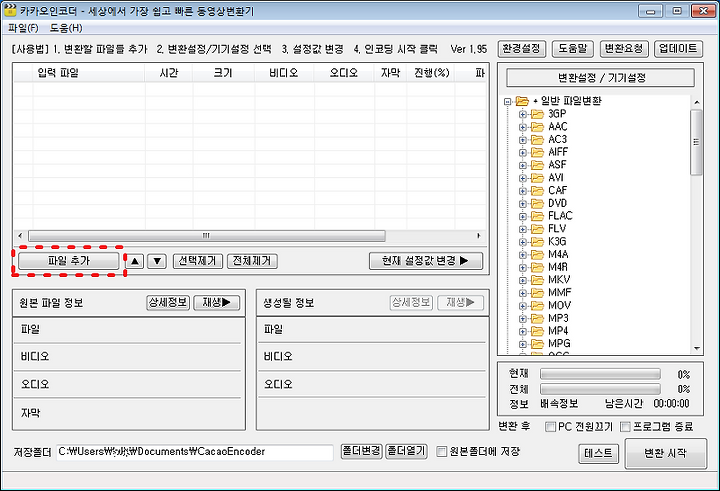Click the 변환설정 / 기기설정 header button

coord(600,78)
